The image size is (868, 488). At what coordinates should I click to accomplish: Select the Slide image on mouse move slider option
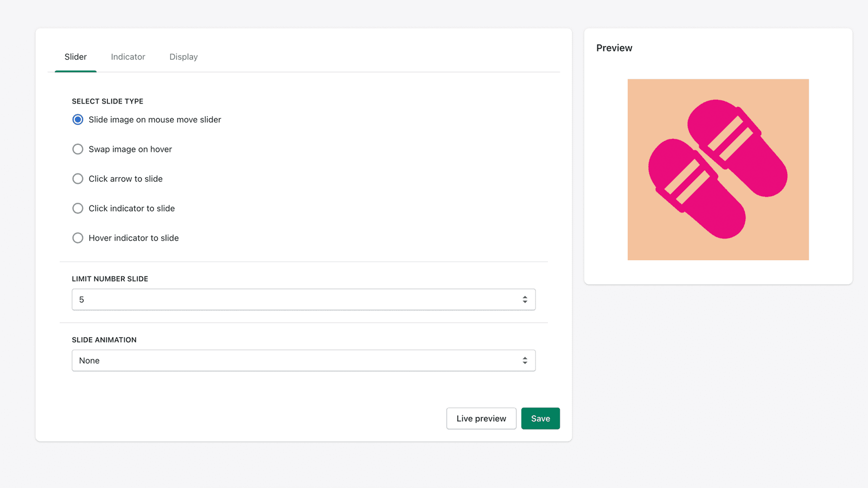(78, 119)
